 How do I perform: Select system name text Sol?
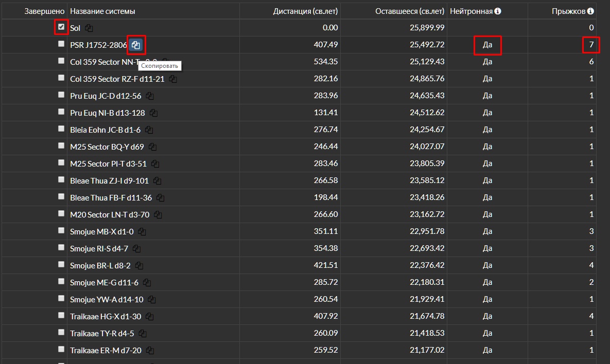click(x=75, y=28)
